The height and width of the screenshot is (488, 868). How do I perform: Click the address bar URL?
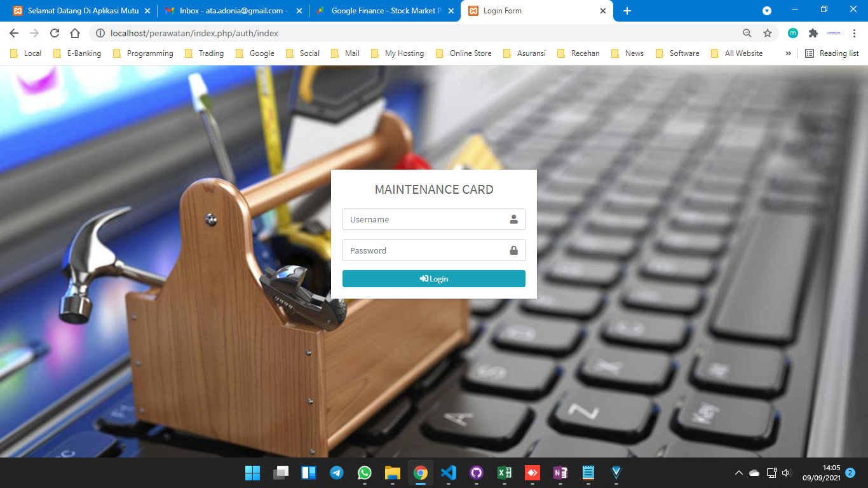click(x=194, y=33)
